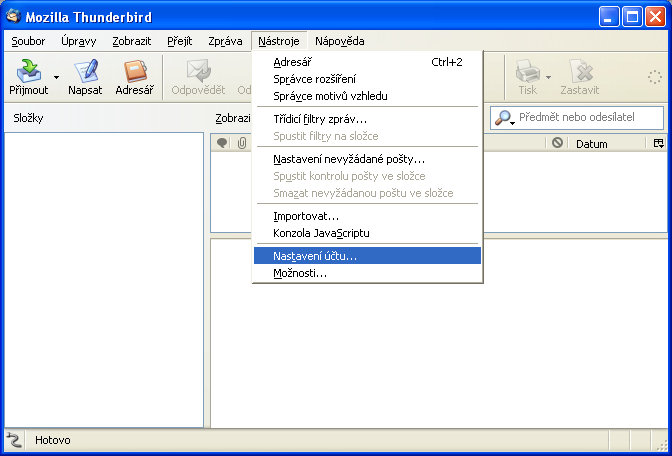Open the Přejít menu
The image size is (672, 456).
click(x=180, y=41)
